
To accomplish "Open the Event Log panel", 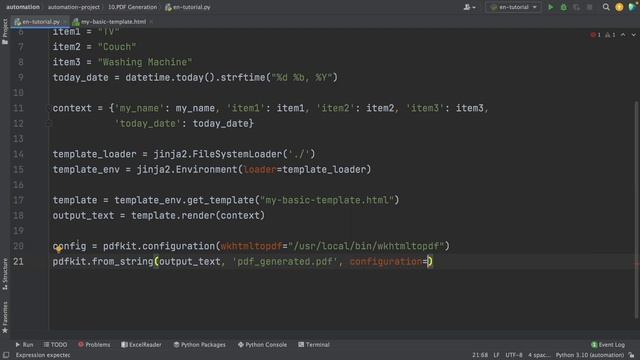I will pos(607,344).
